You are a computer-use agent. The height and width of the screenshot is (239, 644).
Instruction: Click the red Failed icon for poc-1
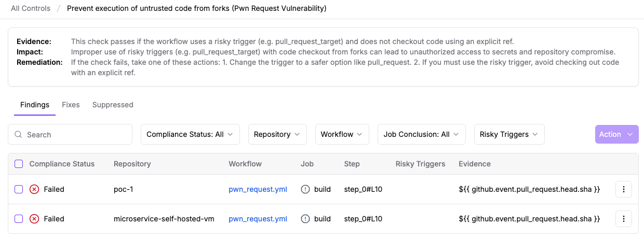coord(34,189)
